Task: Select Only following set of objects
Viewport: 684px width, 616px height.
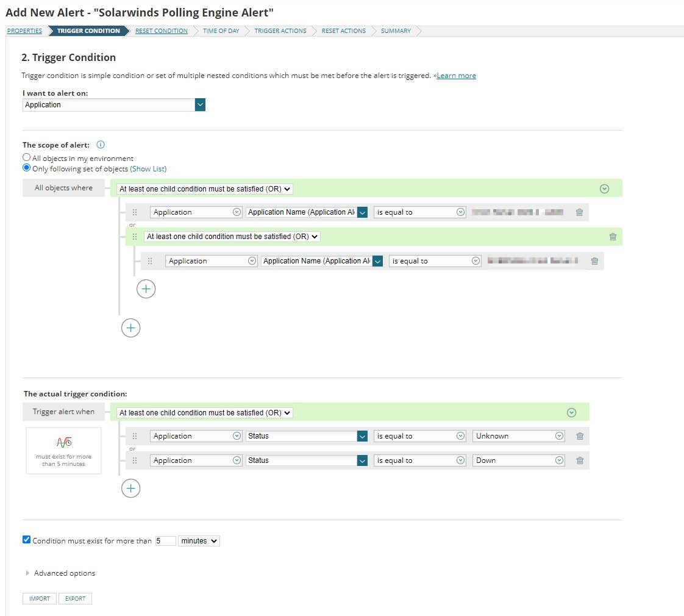Action: pyautogui.click(x=27, y=168)
